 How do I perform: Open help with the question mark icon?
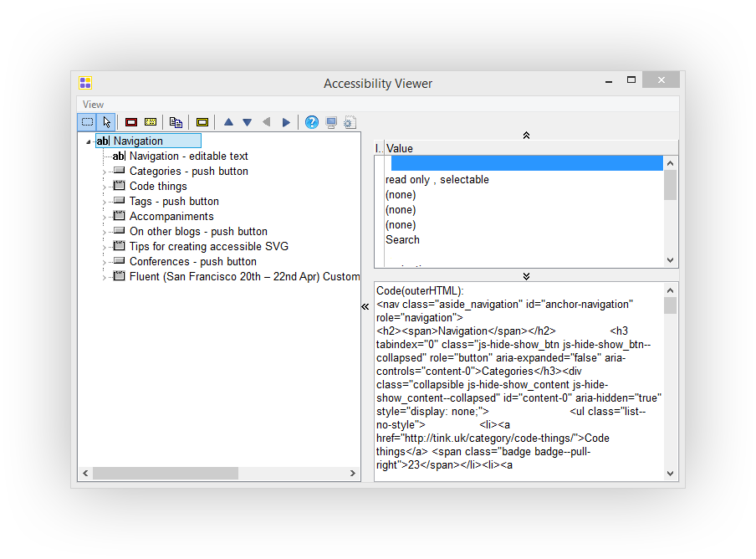click(312, 122)
